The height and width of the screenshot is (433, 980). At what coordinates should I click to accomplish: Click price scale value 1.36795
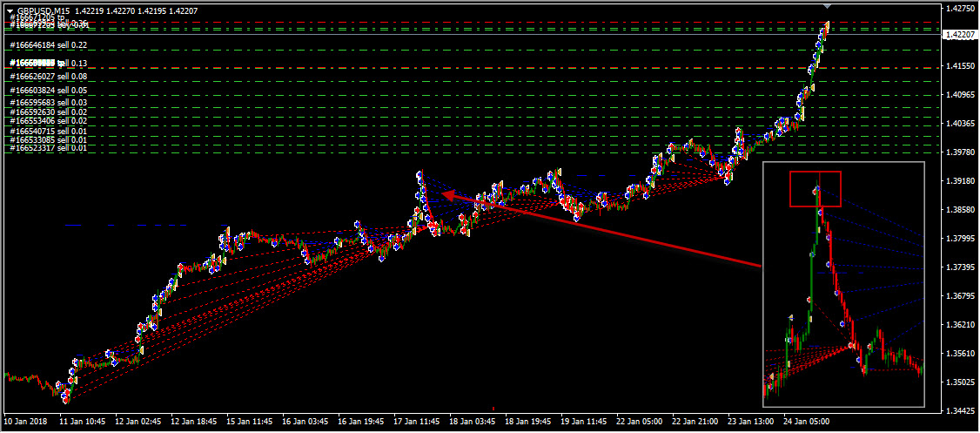(x=961, y=296)
